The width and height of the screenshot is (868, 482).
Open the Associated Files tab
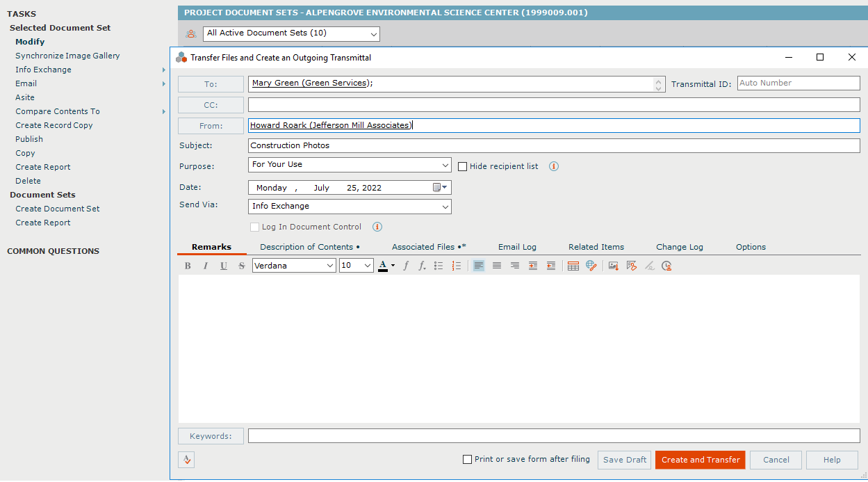point(429,247)
